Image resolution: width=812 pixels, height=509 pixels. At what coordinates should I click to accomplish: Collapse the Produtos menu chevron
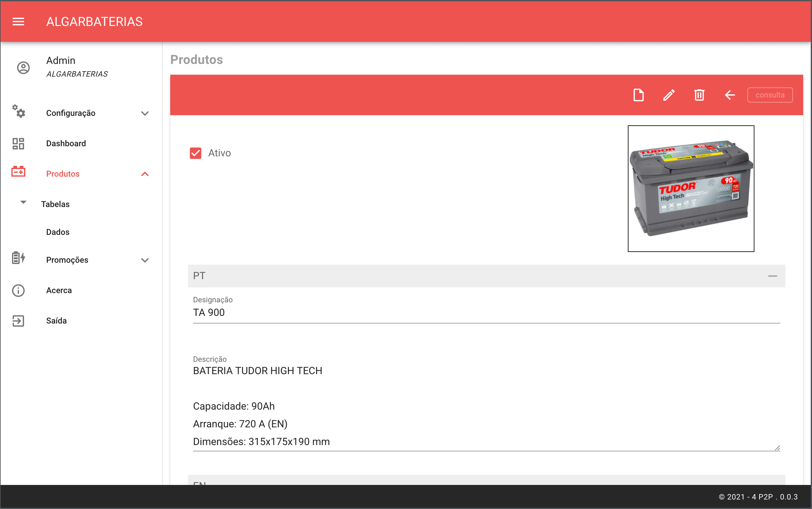(145, 174)
